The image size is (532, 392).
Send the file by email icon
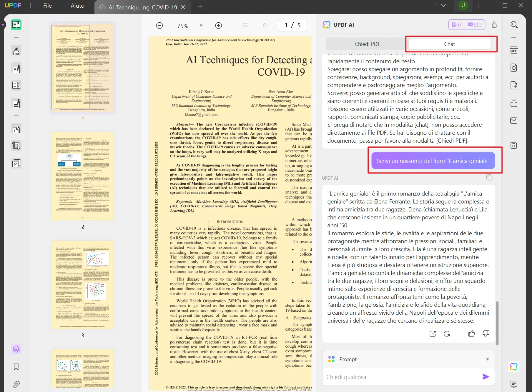coord(514,121)
